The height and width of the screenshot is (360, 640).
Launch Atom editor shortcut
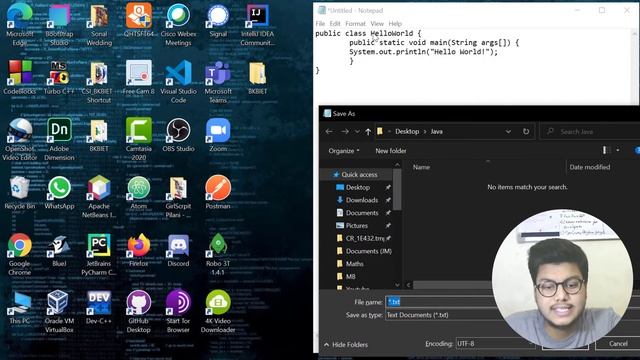[x=139, y=193]
